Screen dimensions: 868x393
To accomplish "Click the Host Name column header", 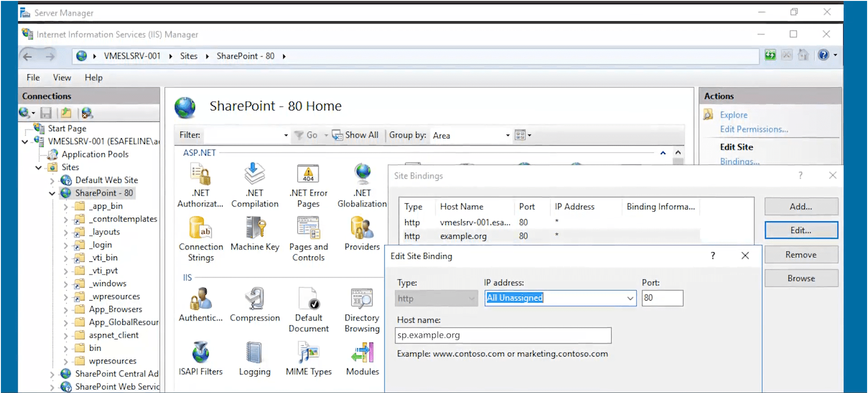I will tap(462, 206).
